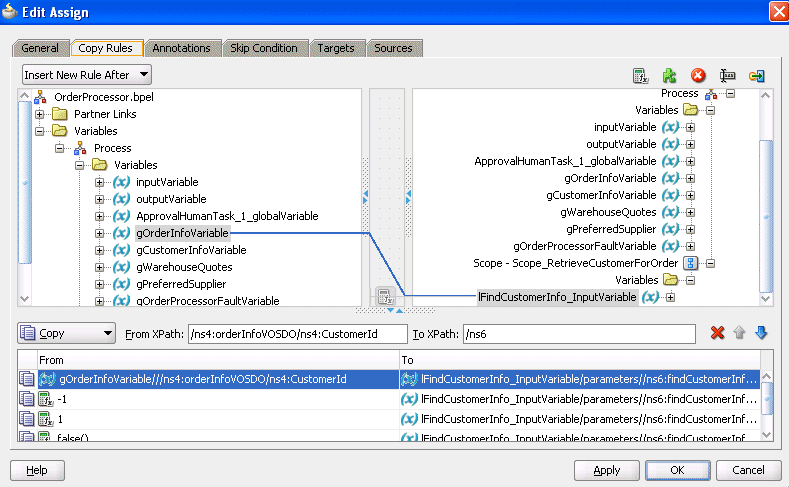
Task: Select outputVariable in source tree
Action: [x=171, y=199]
